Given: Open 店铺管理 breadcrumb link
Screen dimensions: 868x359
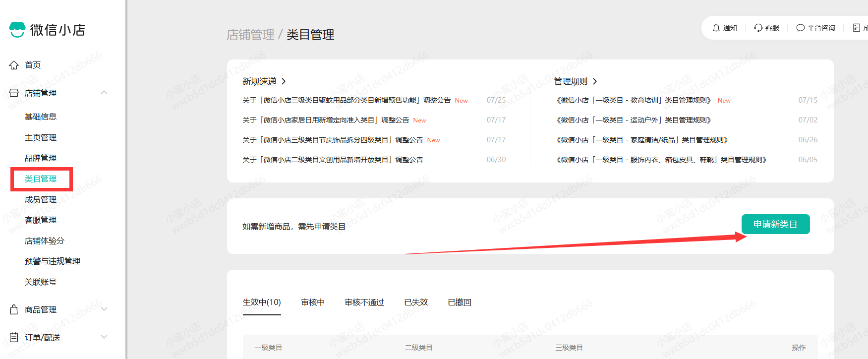Looking at the screenshot, I should pos(250,35).
